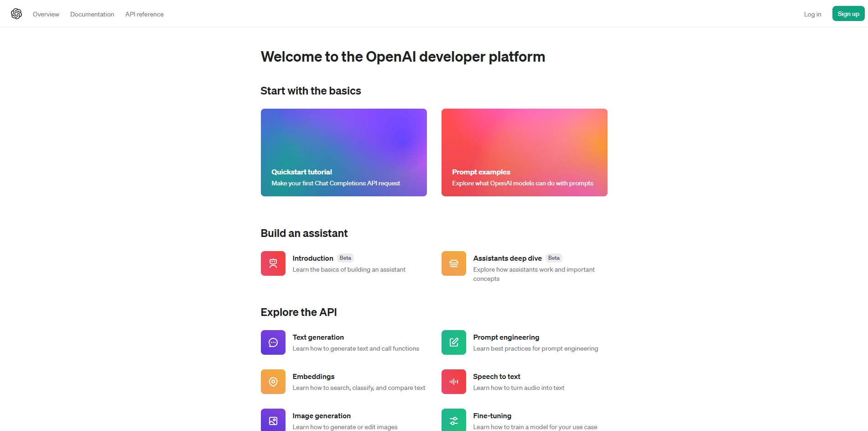
Task: Click the green Prompt engineering pencil icon
Action: pos(453,342)
